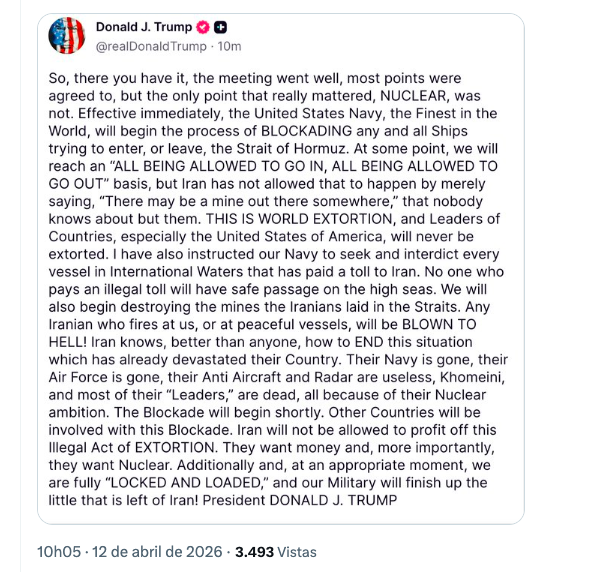Click the pink verified checkmark badge
This screenshot has width=611, height=572.
(x=202, y=26)
